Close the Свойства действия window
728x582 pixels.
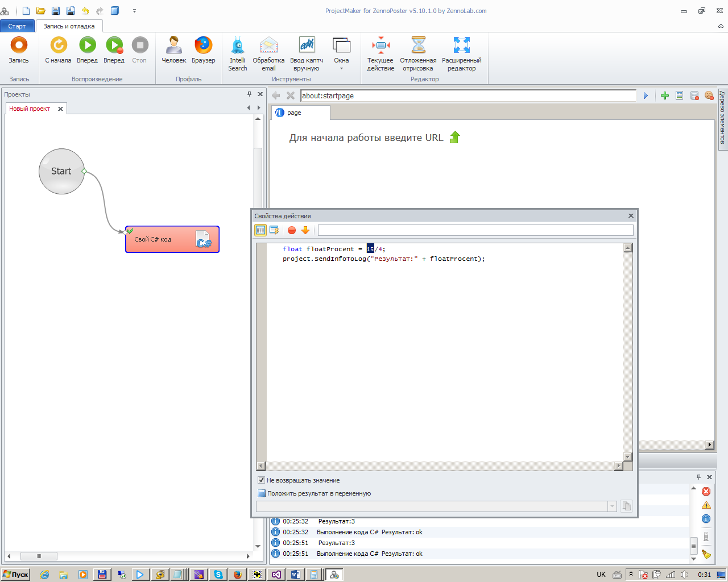[631, 216]
